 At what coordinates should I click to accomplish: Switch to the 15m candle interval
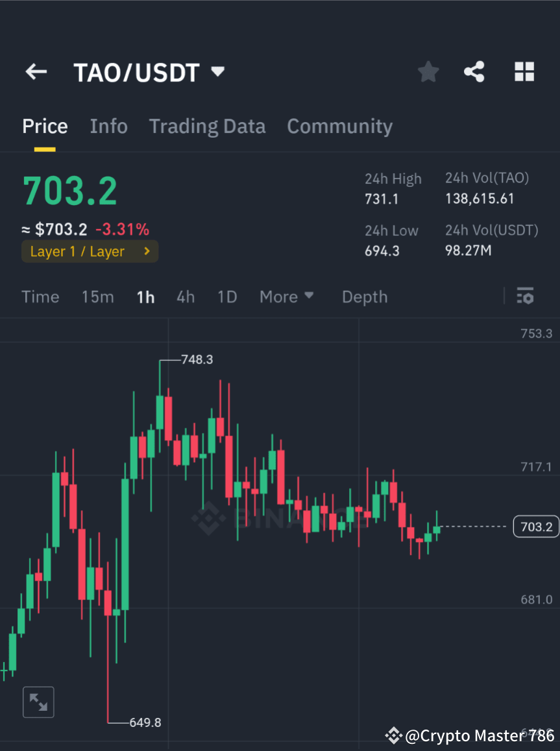[x=97, y=297]
